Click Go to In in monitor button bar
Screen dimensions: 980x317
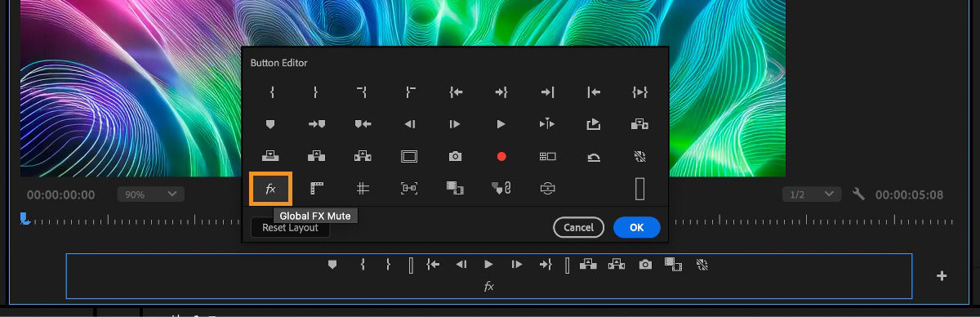433,264
